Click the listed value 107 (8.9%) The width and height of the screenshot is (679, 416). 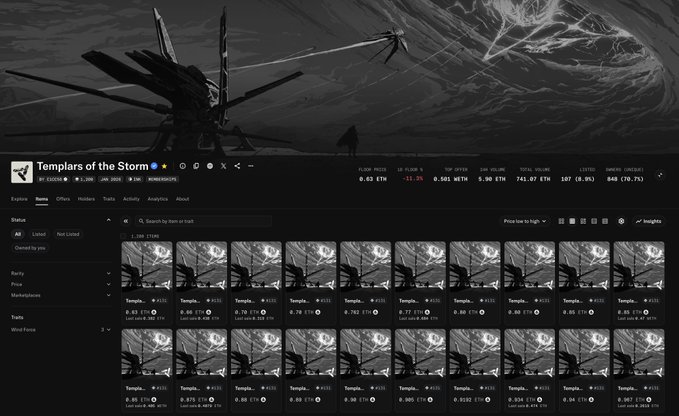[x=578, y=179]
